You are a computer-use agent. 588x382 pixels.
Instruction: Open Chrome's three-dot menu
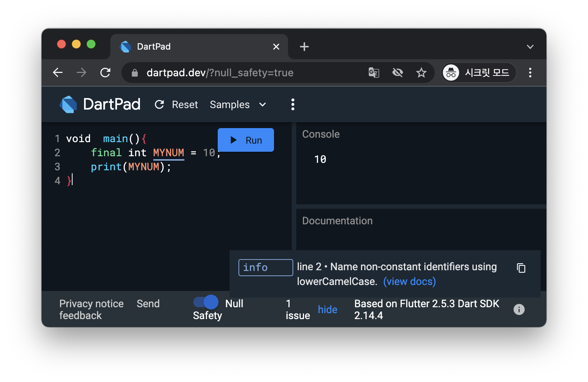530,73
